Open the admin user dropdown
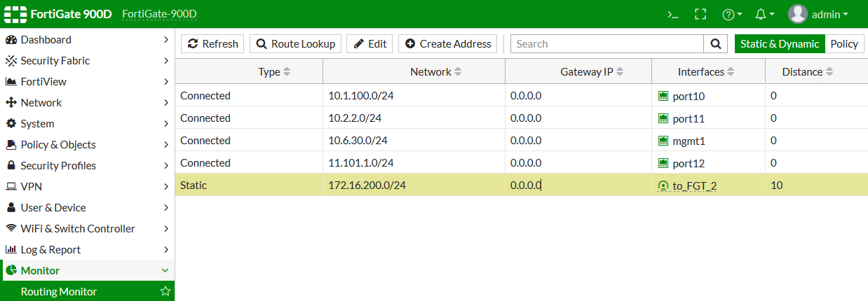The image size is (868, 301). [818, 14]
